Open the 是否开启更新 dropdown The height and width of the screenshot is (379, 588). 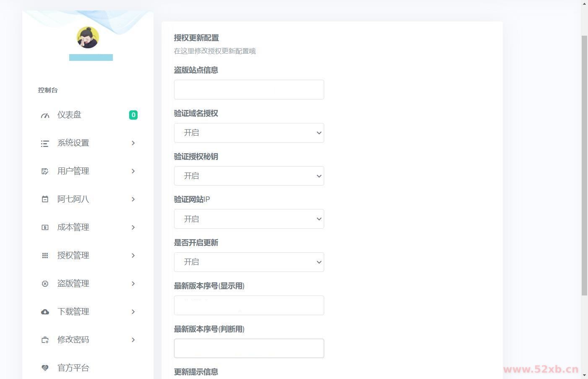point(249,262)
